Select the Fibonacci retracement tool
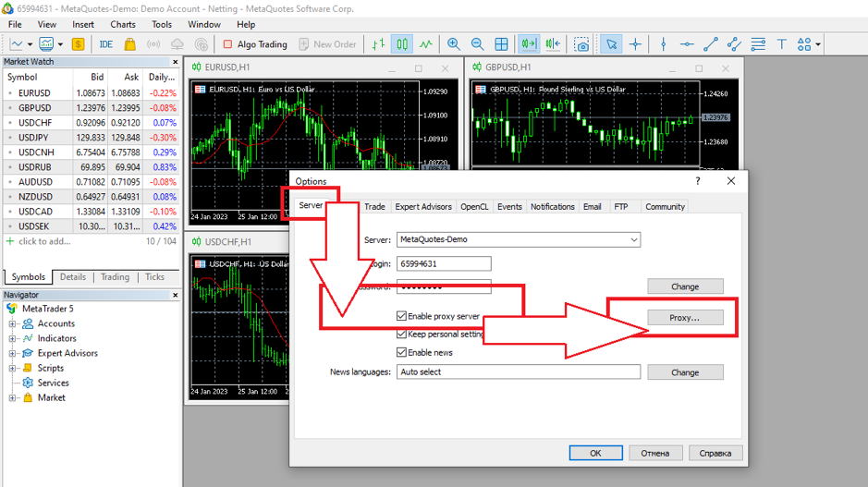868x487 pixels. (758, 44)
